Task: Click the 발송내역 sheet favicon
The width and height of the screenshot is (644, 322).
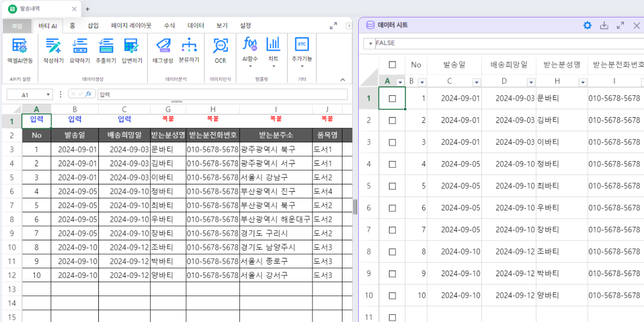Action: point(13,9)
